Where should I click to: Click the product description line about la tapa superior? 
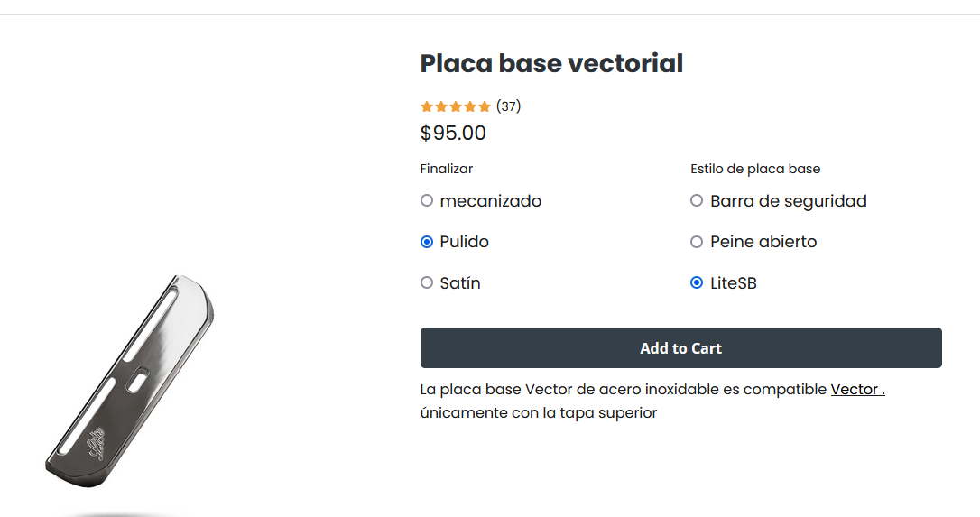tap(539, 413)
